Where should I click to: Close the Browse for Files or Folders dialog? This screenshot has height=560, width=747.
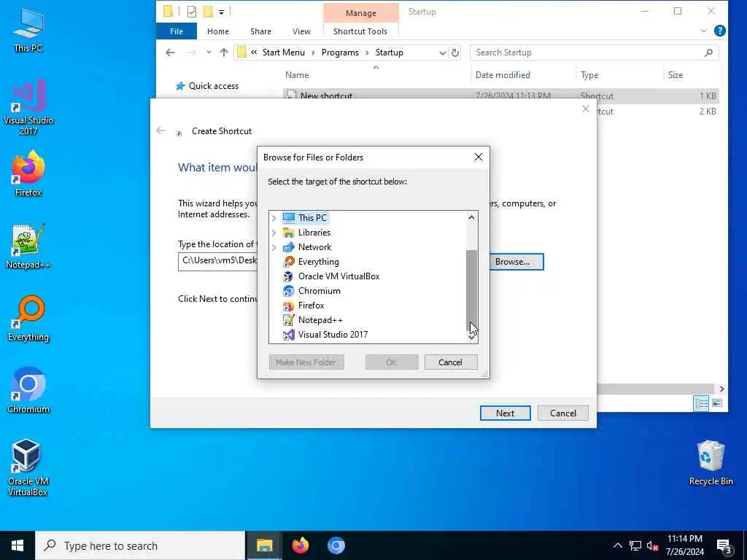(479, 157)
